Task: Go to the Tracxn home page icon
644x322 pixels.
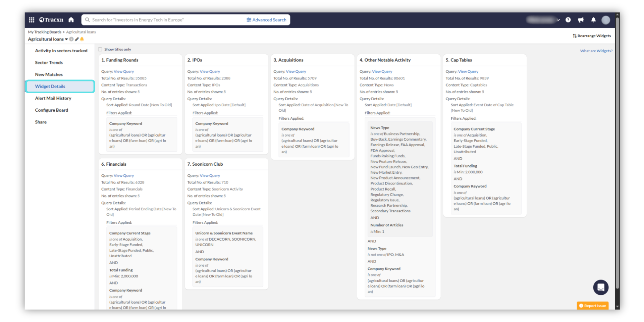Action: click(71, 20)
